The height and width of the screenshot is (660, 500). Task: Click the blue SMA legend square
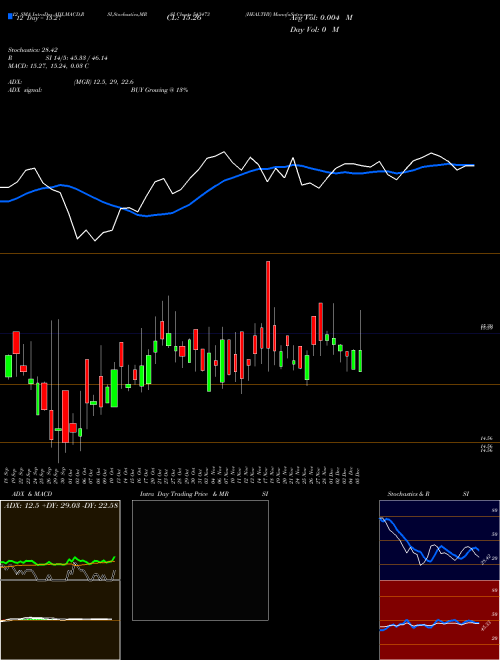(10, 17)
